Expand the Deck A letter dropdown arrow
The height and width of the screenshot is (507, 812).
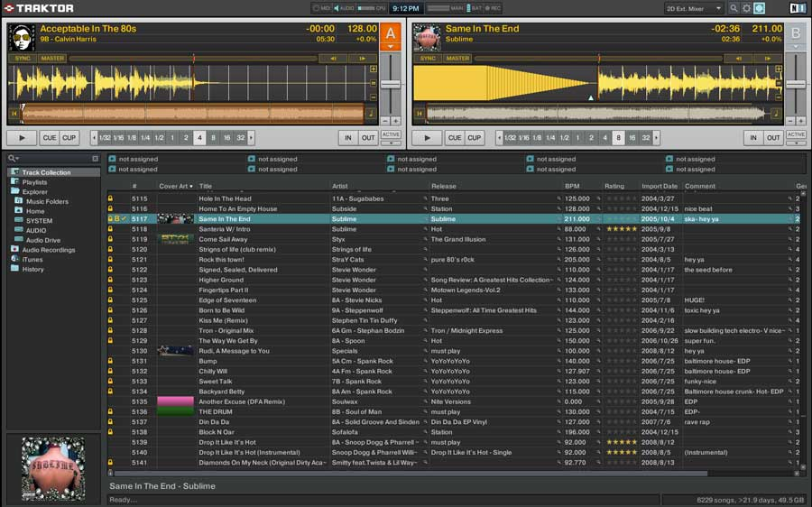click(391, 45)
